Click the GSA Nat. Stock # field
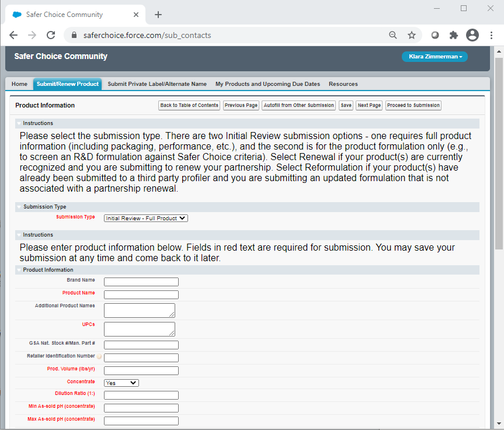 tap(141, 345)
